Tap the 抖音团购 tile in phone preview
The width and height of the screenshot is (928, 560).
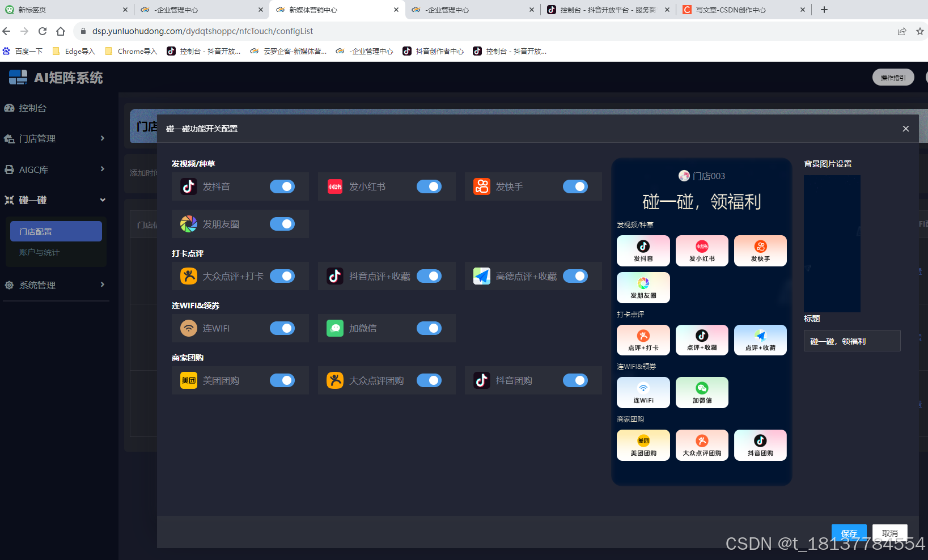click(760, 445)
